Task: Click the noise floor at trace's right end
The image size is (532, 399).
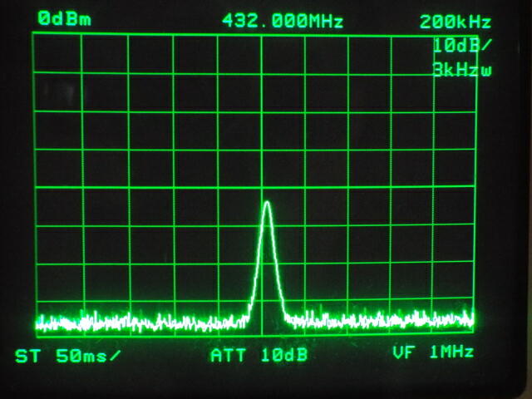Action: 470,318
